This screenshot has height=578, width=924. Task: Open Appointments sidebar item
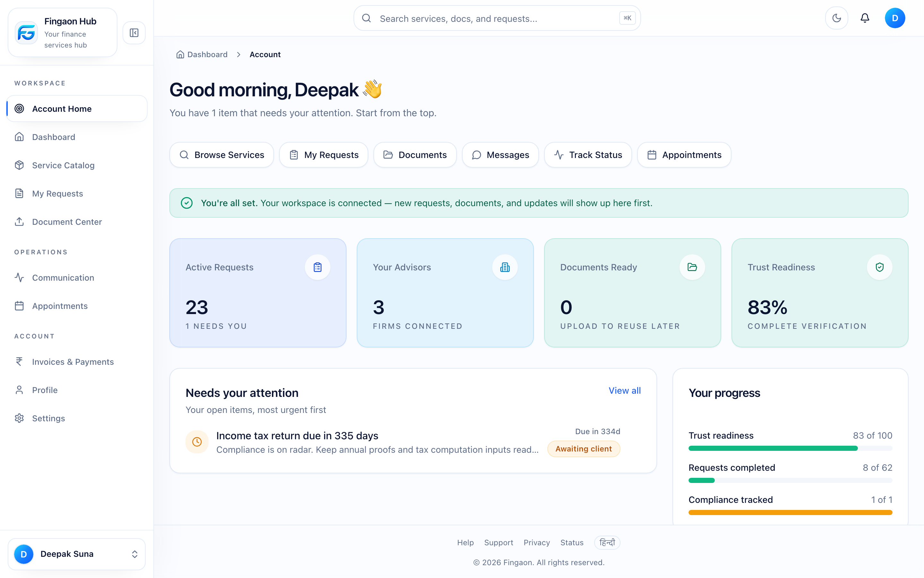point(77,306)
